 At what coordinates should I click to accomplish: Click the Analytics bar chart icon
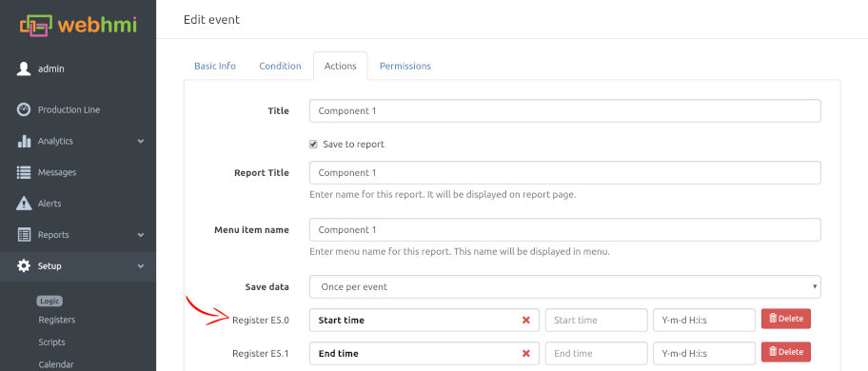(x=24, y=141)
